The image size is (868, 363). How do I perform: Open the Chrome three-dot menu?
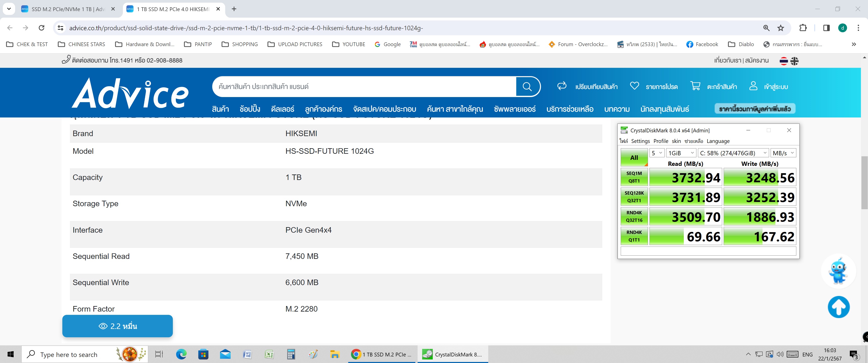click(858, 28)
